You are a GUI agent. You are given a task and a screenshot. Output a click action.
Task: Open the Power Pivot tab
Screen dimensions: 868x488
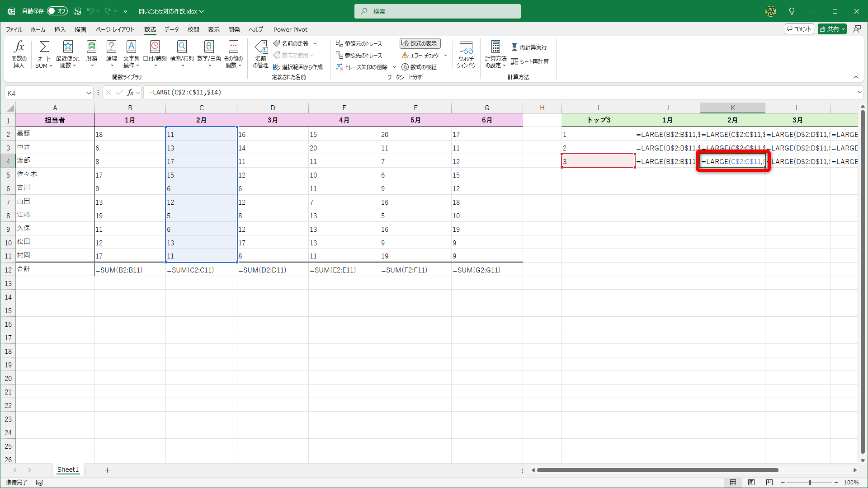coord(290,29)
